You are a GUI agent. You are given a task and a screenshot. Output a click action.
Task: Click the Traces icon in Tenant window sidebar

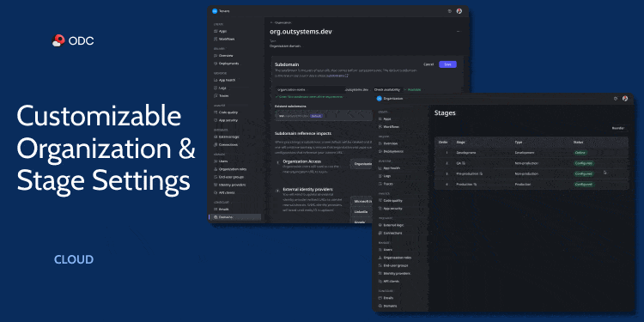[x=216, y=95]
